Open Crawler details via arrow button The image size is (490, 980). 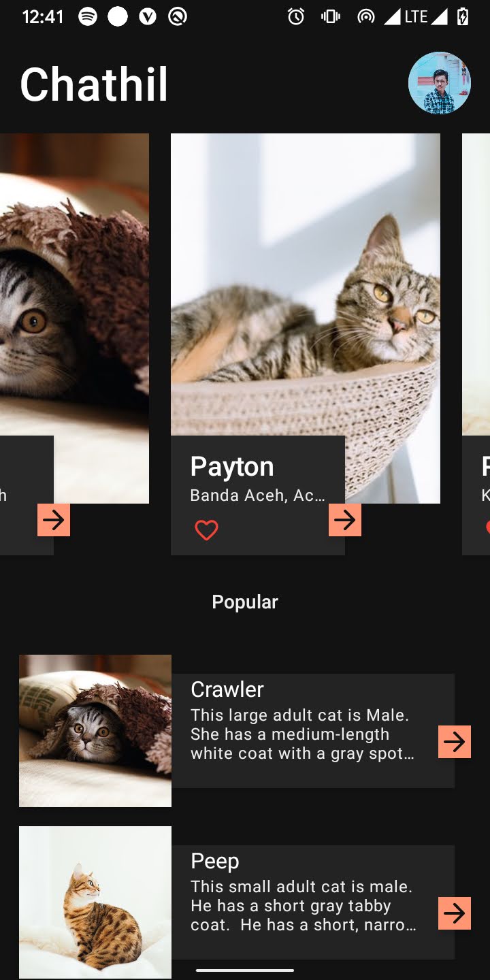pos(455,742)
